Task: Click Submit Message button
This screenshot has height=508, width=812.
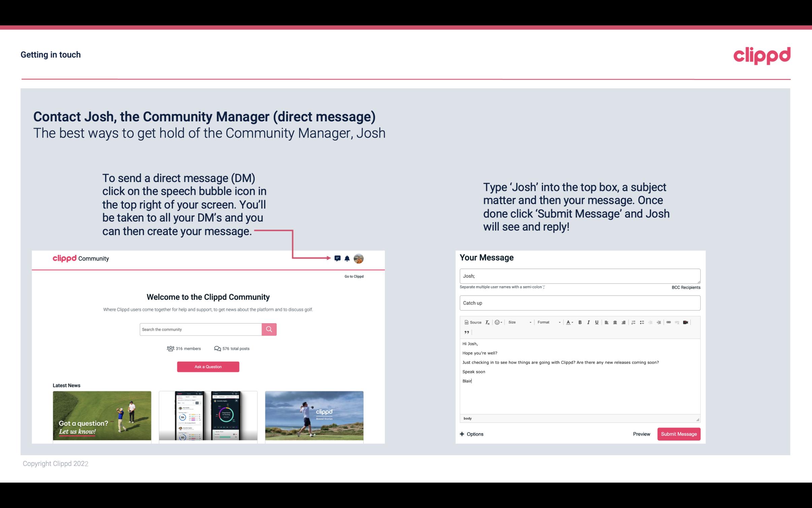Action: coord(679,434)
